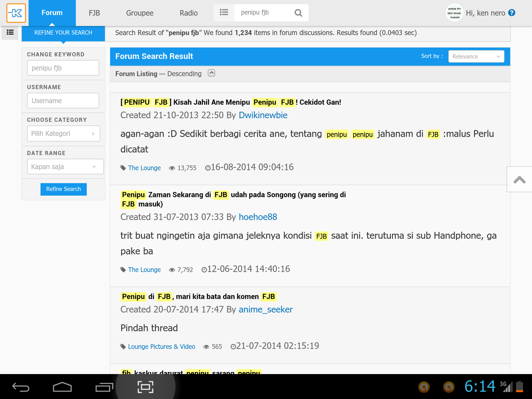Tap the screenshot capture icon
Screen dimensions: 532x399
click(x=145, y=387)
